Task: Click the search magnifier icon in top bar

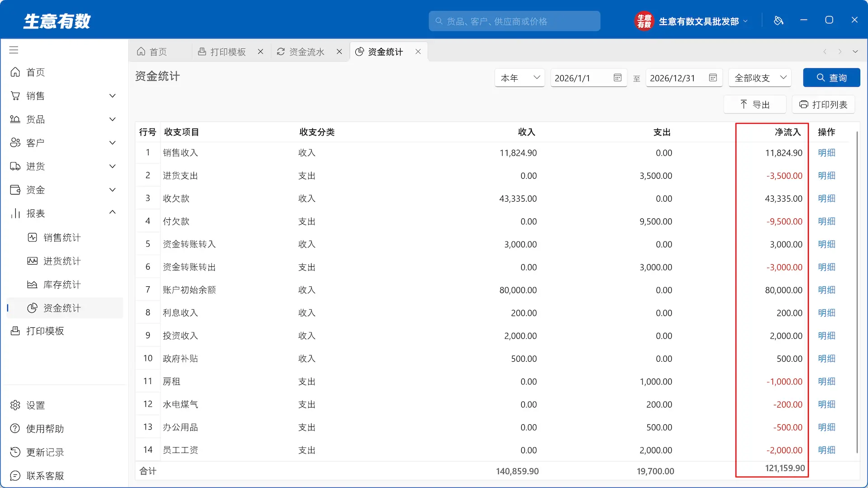Action: coord(439,21)
